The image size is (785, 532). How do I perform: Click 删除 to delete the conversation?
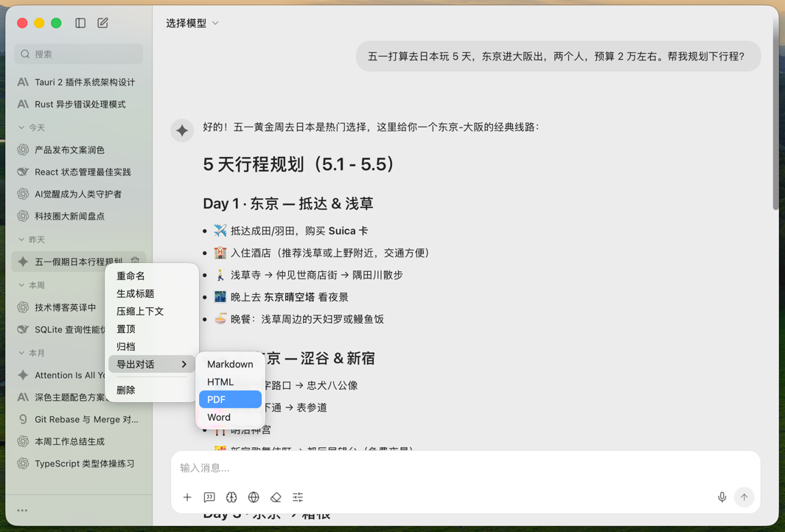125,389
